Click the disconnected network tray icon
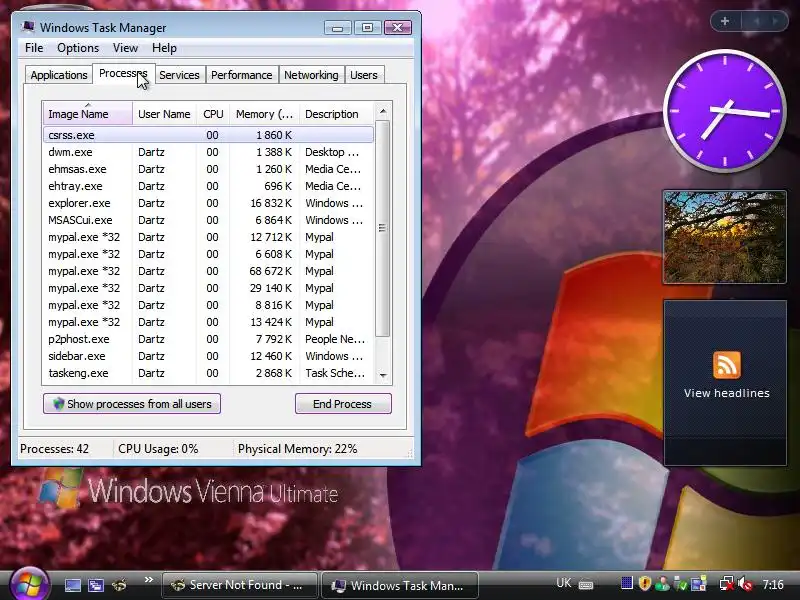Viewport: 800px width, 600px height. coord(727,584)
